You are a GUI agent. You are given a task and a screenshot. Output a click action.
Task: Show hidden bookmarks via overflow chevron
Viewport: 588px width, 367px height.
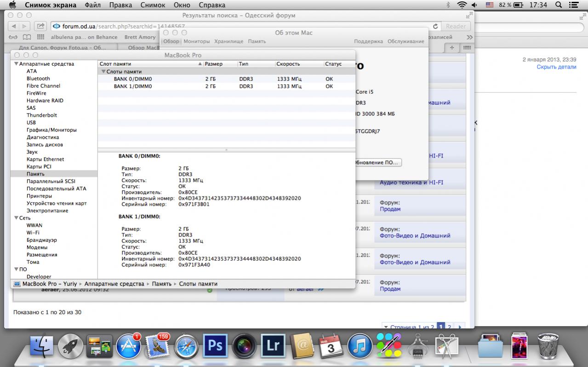pyautogui.click(x=469, y=37)
